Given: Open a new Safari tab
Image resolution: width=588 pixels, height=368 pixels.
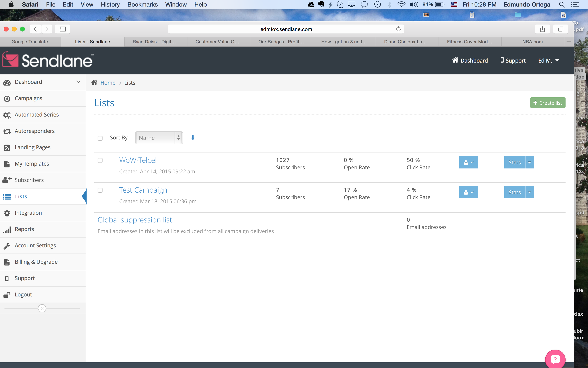Looking at the screenshot, I should 569,42.
